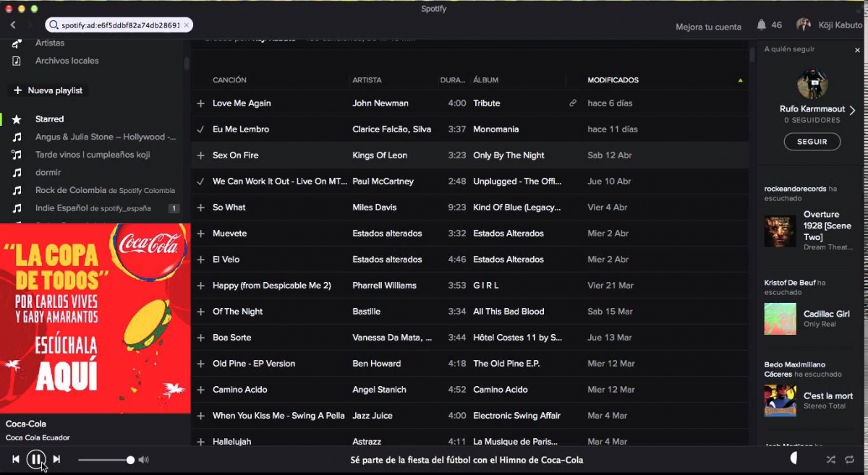Sort by duration column header
The height and width of the screenshot is (475, 868).
pyautogui.click(x=453, y=80)
